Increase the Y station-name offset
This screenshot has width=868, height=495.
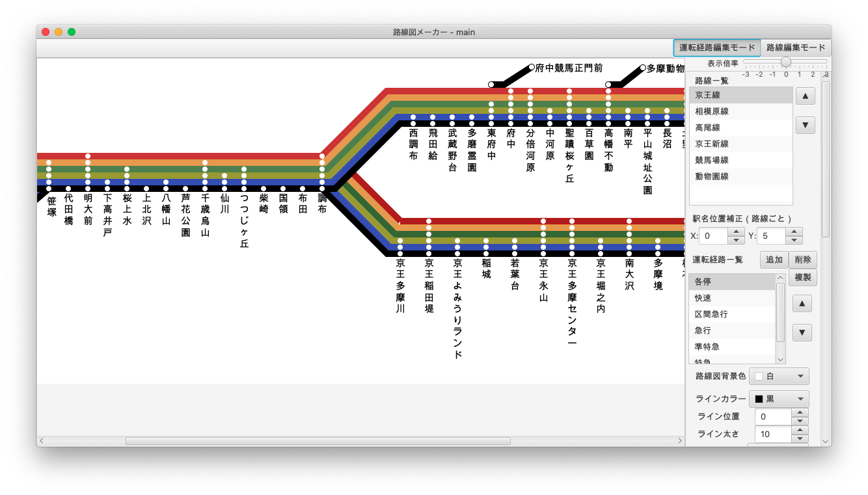(794, 232)
